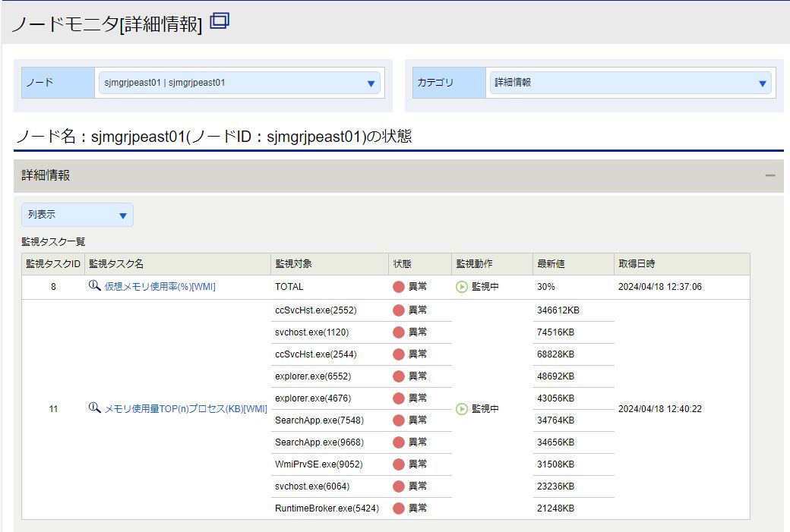Select task ID 11 cell
The width and height of the screenshot is (790, 532).
pos(53,409)
